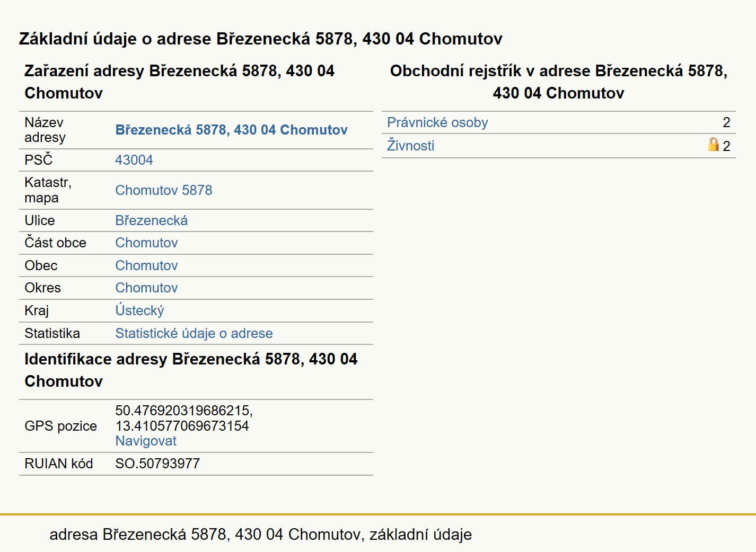Click the Obchodní rejstřík section heading
The image size is (756, 552).
point(559,82)
